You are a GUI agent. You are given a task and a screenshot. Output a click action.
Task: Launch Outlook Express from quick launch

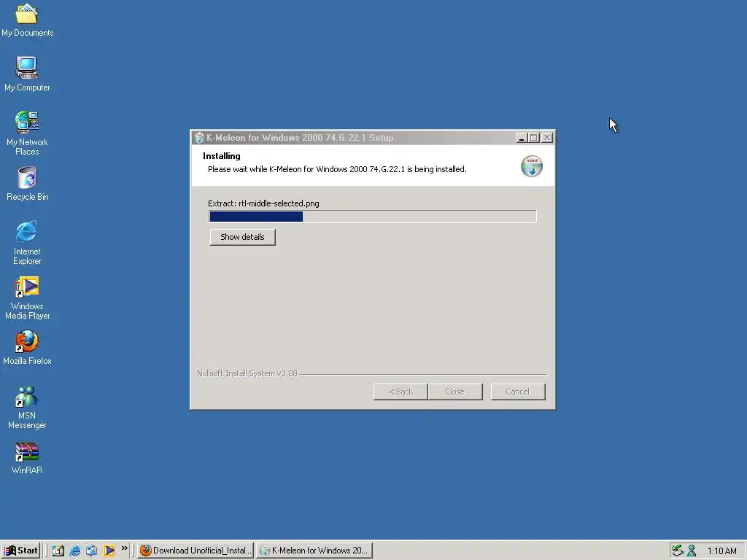coord(91,551)
